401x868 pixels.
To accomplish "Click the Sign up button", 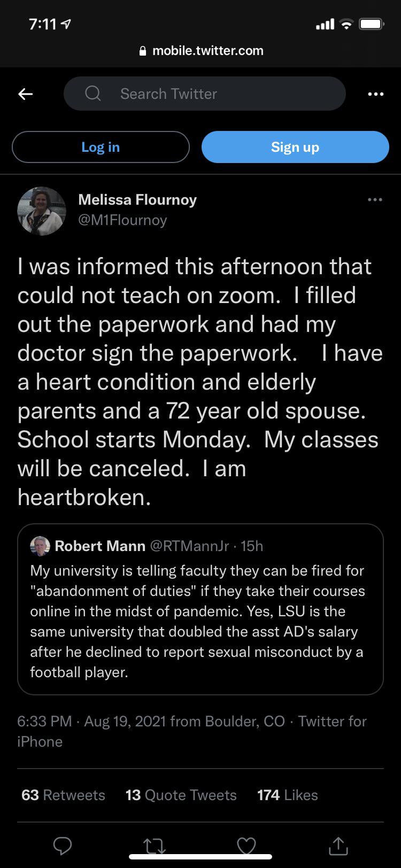I will (x=295, y=147).
